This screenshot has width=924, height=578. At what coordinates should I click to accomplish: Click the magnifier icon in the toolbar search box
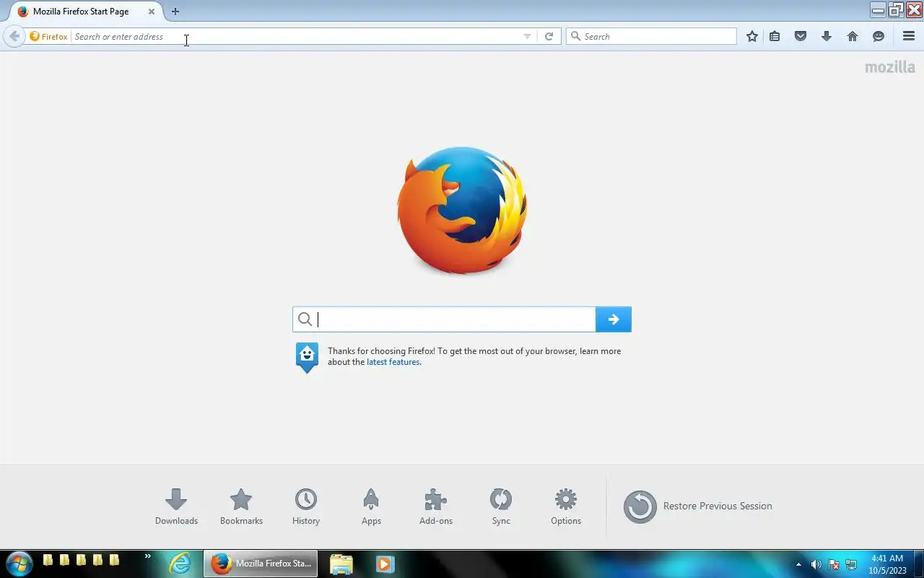pos(575,36)
